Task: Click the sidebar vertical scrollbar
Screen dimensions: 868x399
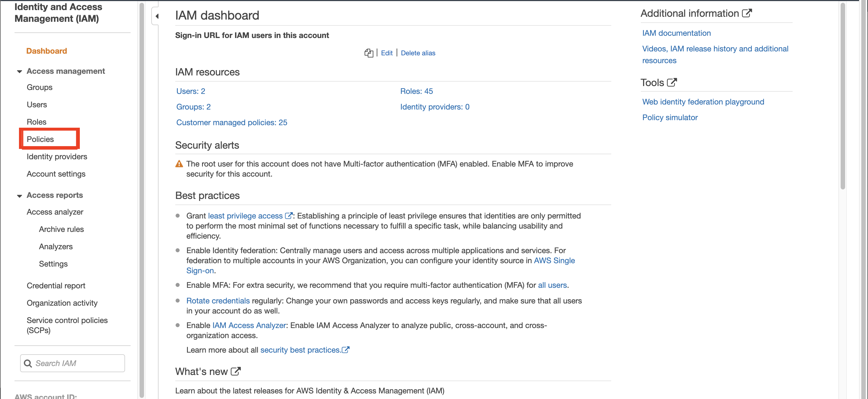Action: point(142,200)
